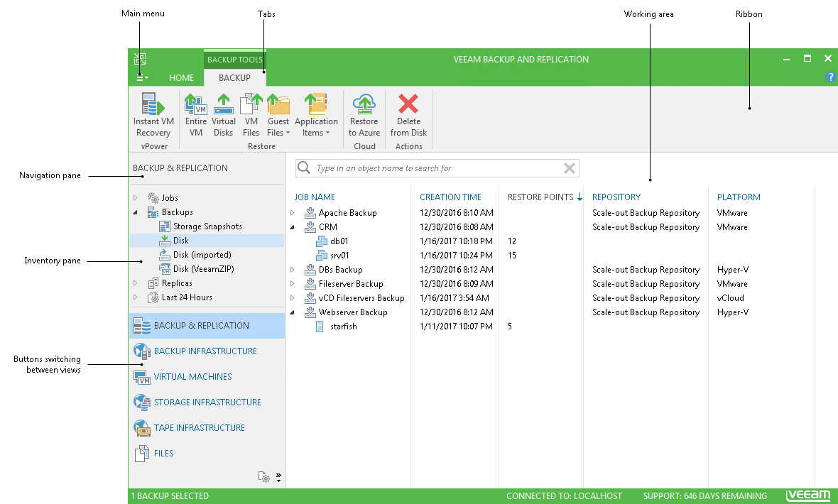The image size is (838, 504).
Task: Open the main menu hamburger button
Action: [142, 78]
